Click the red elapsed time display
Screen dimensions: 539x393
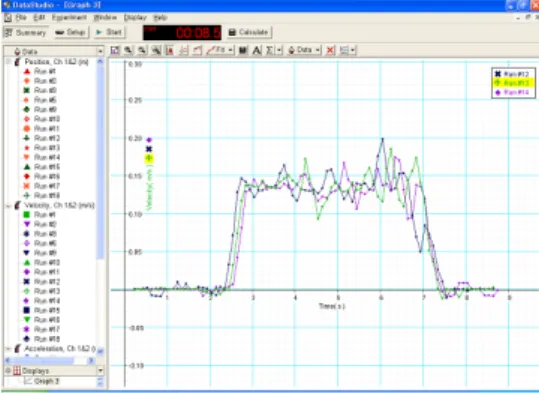click(182, 33)
